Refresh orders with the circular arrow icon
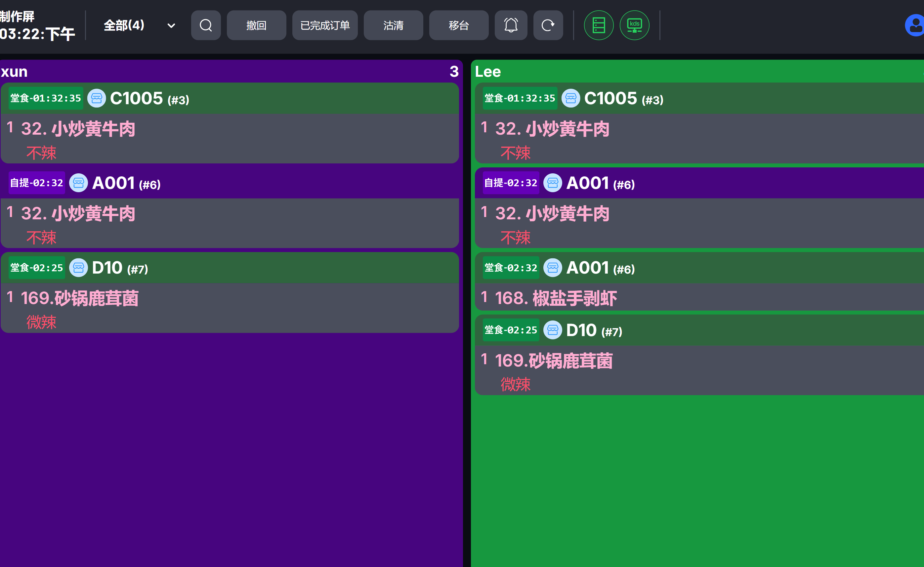This screenshot has height=567, width=924. point(548,25)
